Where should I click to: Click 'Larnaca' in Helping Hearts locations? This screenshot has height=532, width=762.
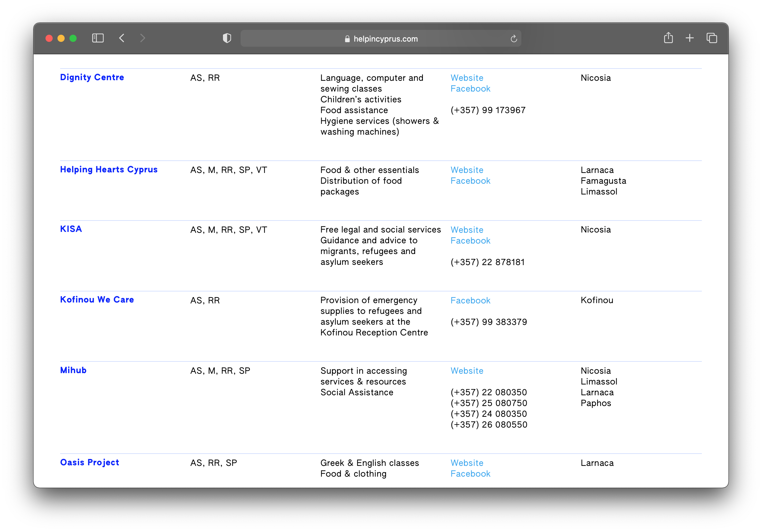coord(597,170)
